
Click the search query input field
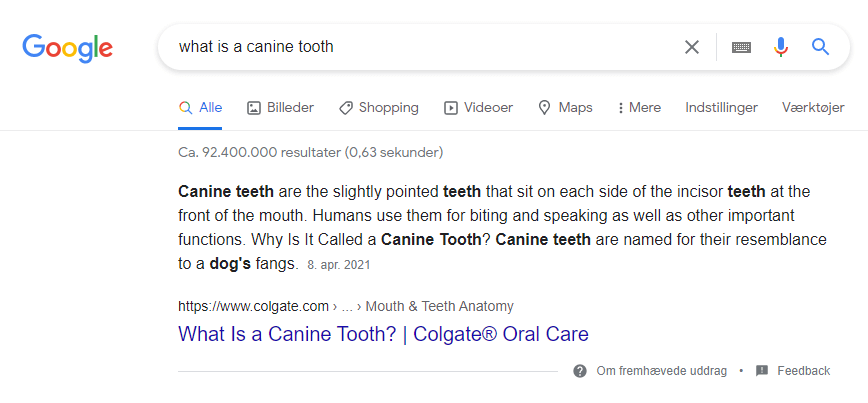click(420, 47)
